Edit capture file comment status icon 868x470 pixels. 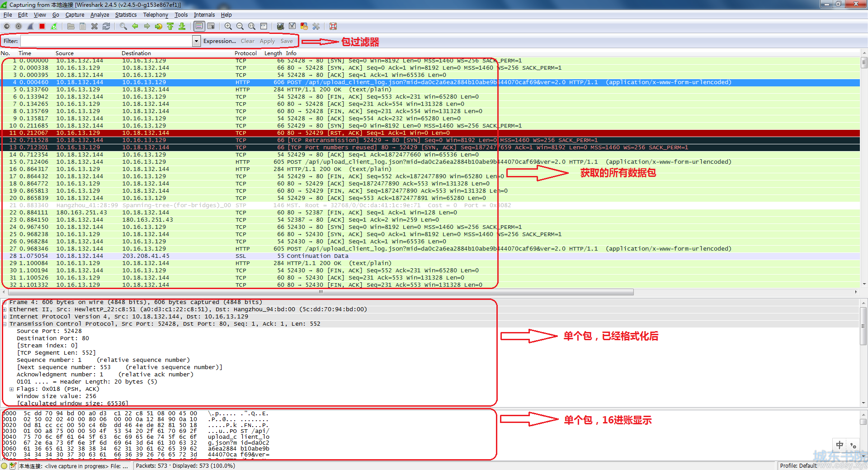(x=13, y=465)
